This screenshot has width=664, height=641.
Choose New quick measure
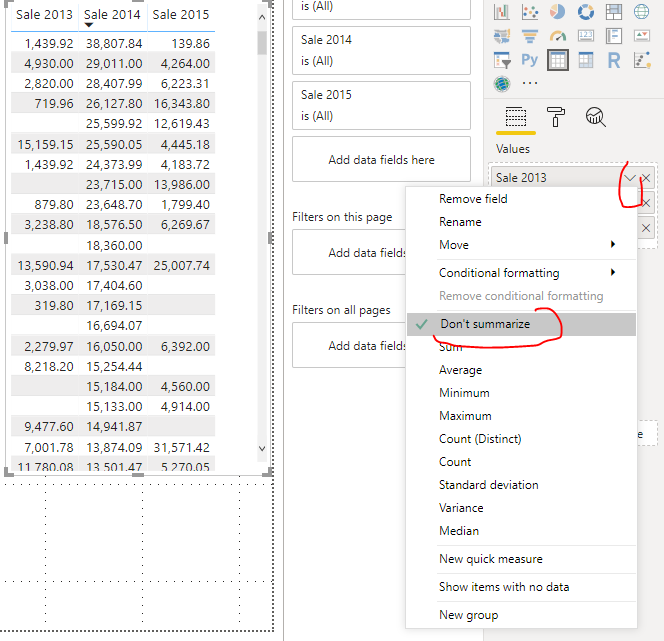point(521,559)
